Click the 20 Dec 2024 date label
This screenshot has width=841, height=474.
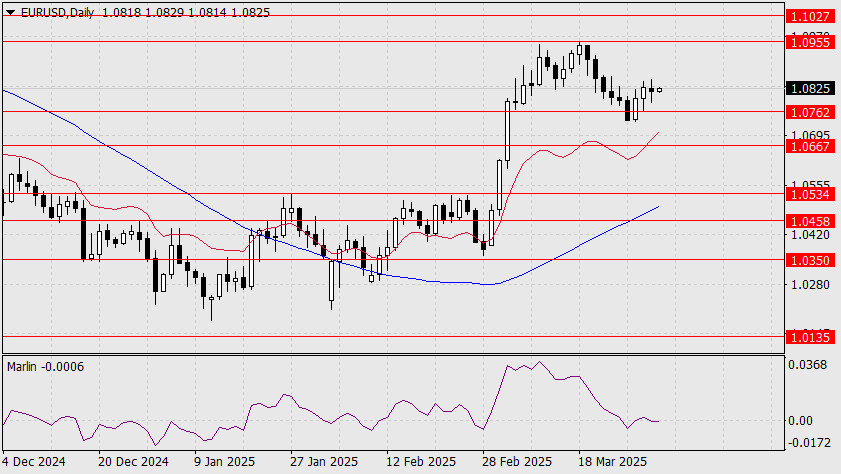133,462
